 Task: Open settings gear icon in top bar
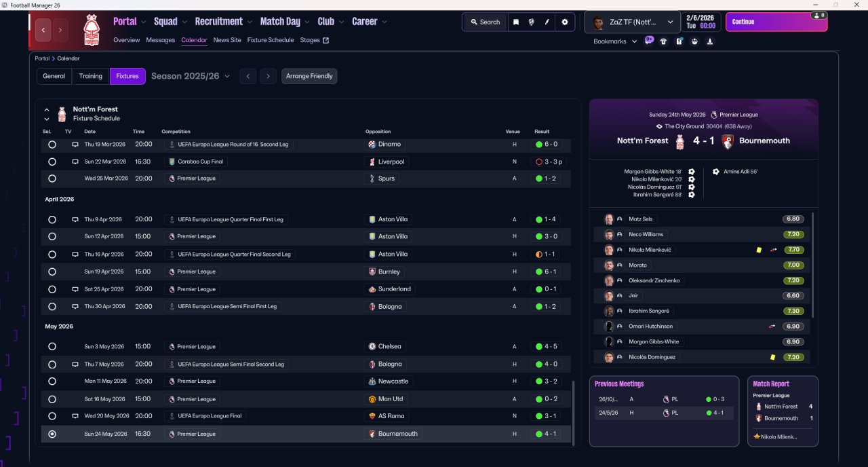(565, 22)
